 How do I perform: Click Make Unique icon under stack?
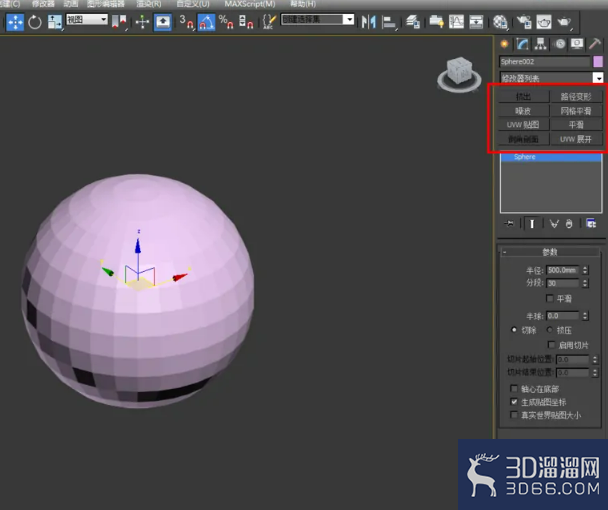554,224
